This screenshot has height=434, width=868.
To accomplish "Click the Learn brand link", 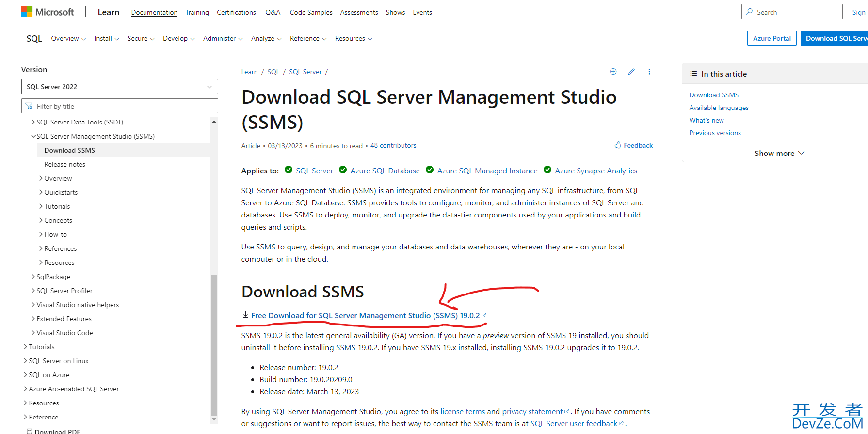I will pyautogui.click(x=108, y=12).
